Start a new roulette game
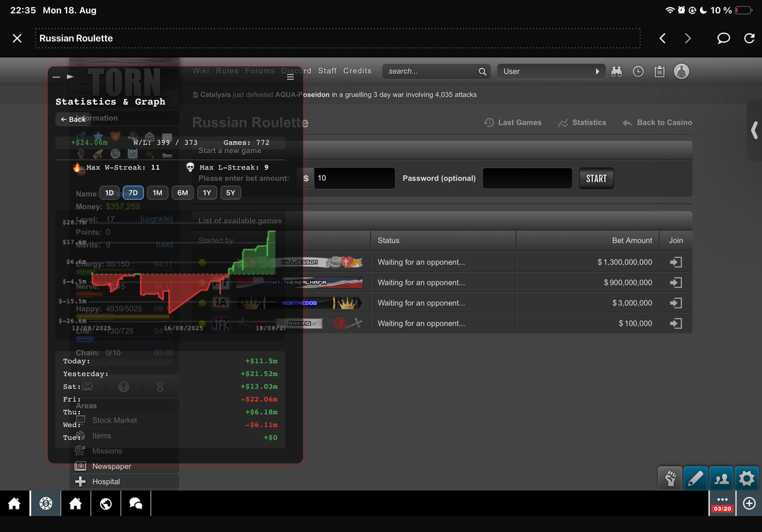The height and width of the screenshot is (532, 762). (596, 178)
